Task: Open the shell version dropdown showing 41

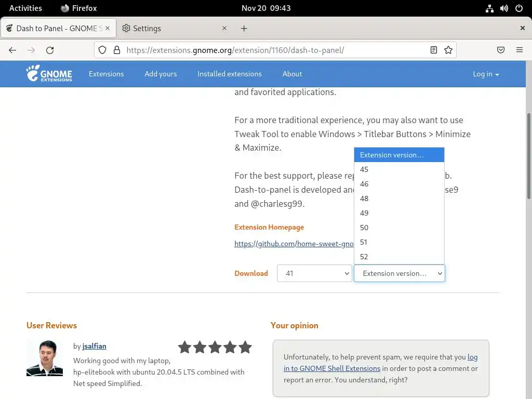Action: (x=314, y=273)
